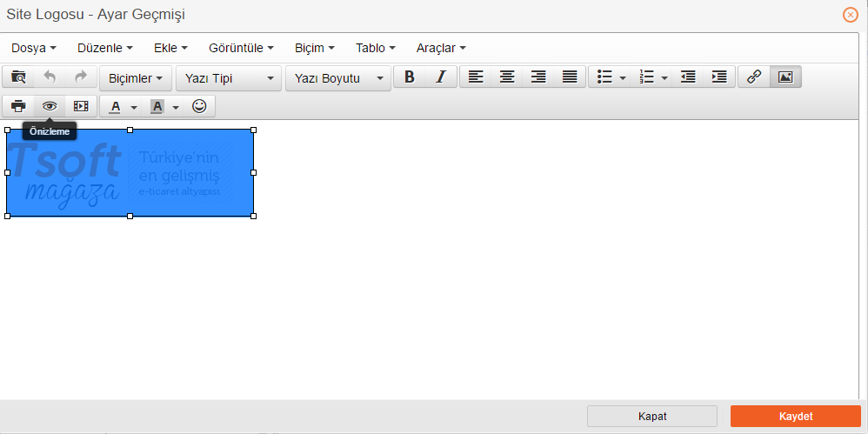The height and width of the screenshot is (434, 868).
Task: Toggle italic formatting
Action: click(441, 77)
